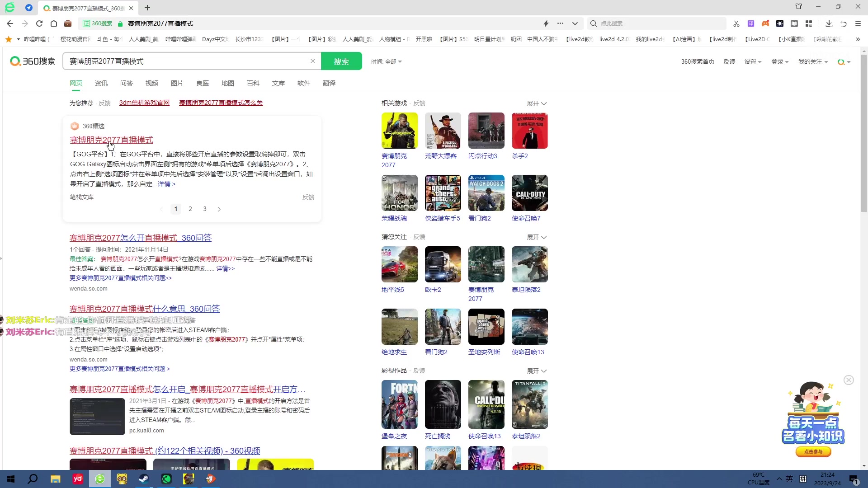Open the 设置 dropdown menu
Screen dimensions: 868x488
click(753, 61)
